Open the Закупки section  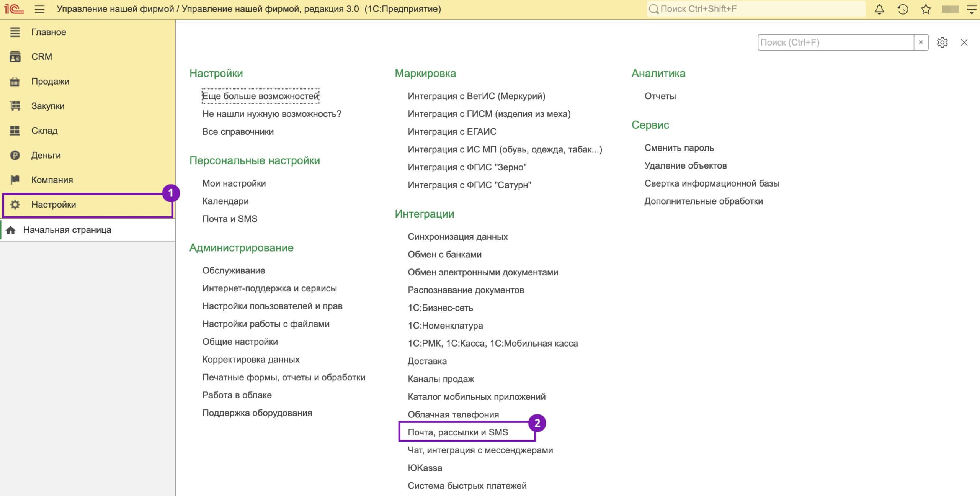pos(48,106)
